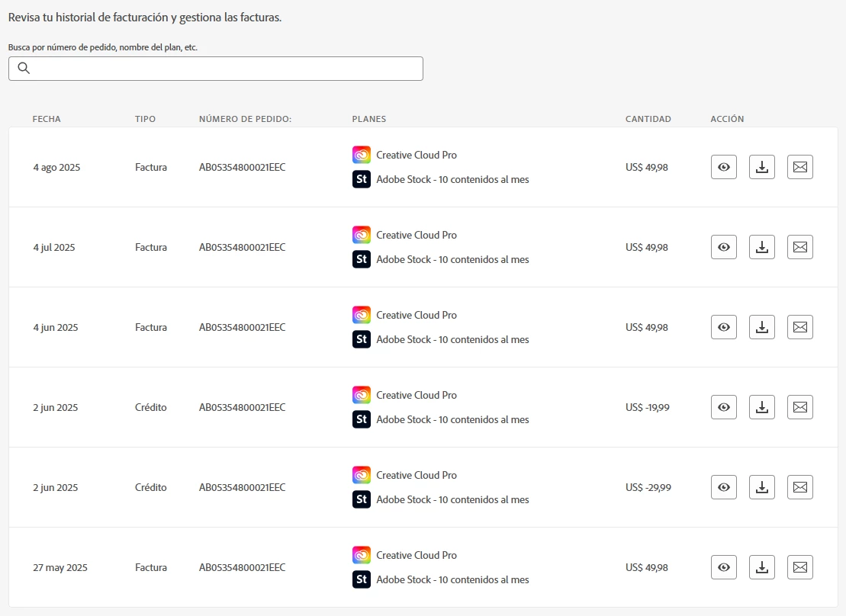Screen dimensions: 846x616
Task: Email the 4 jul 2025 invoice
Action: pyautogui.click(x=800, y=247)
